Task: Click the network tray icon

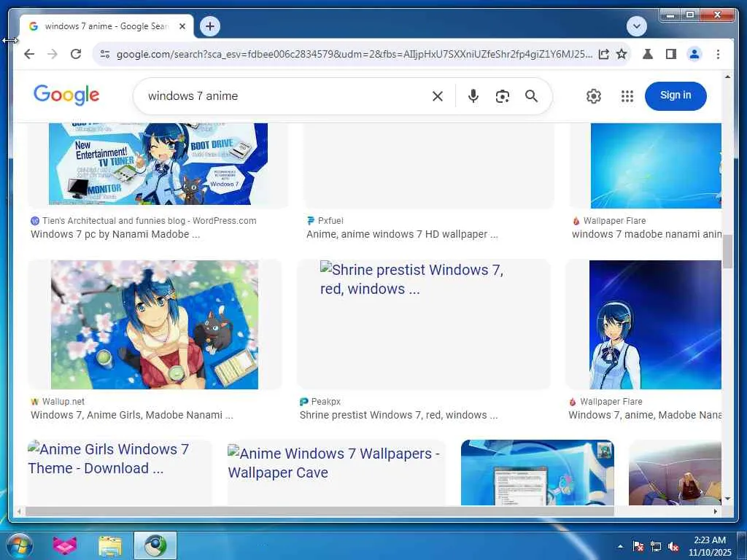Action: tap(656, 546)
